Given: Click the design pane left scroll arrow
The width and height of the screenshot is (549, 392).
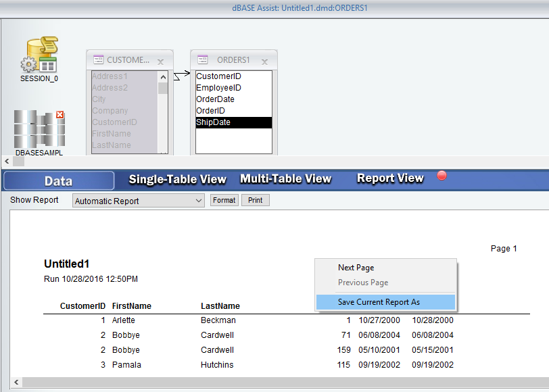Looking at the screenshot, I should pos(7,162).
